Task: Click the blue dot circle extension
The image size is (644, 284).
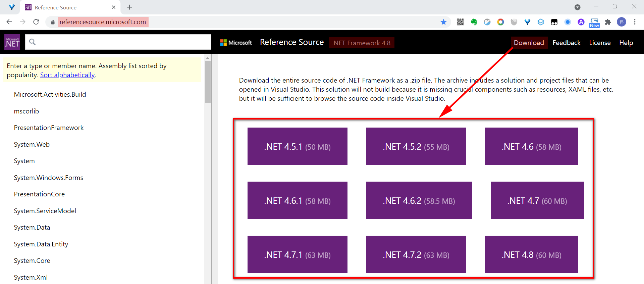Action: click(568, 22)
